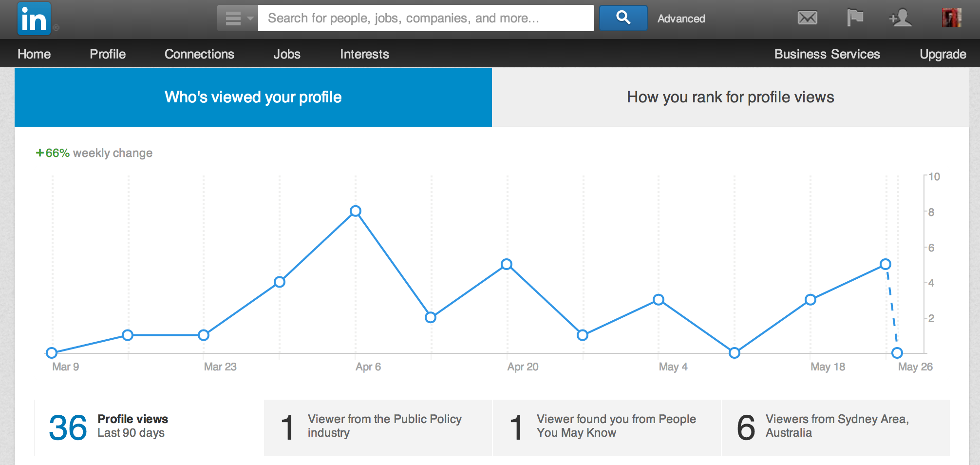Click the LinkedIn logo icon
The height and width of the screenshot is (465, 980).
click(34, 19)
